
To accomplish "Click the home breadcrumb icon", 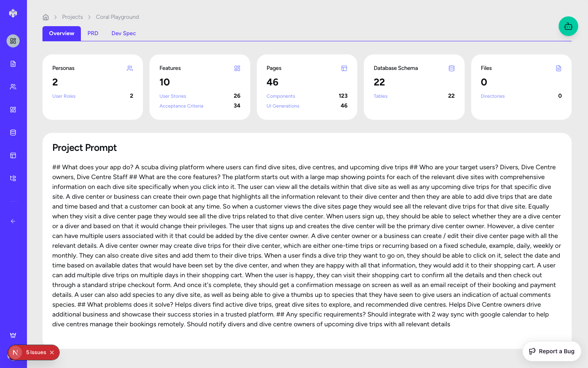I will pyautogui.click(x=46, y=17).
